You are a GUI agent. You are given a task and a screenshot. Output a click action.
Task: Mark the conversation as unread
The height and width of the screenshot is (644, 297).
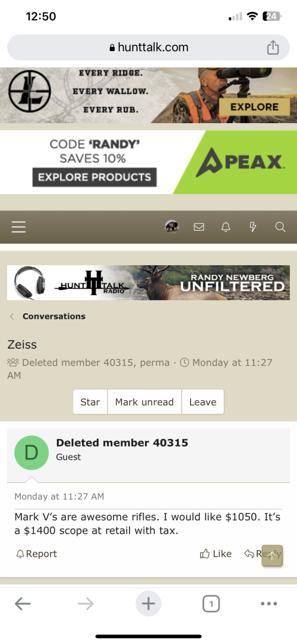tap(144, 401)
